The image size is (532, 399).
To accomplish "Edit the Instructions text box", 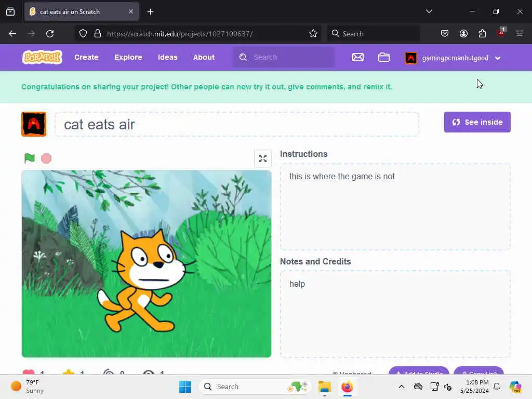I will 395,207.
